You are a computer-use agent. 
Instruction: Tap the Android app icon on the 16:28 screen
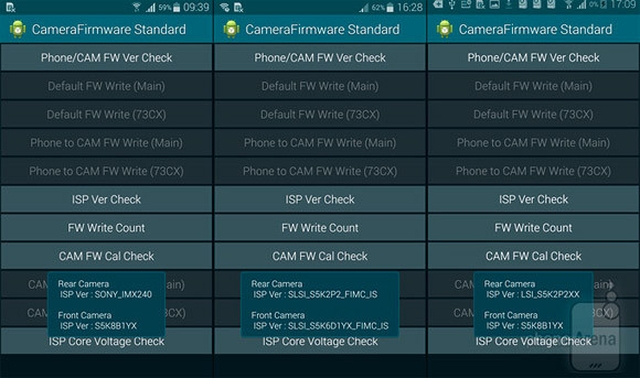tap(231, 29)
